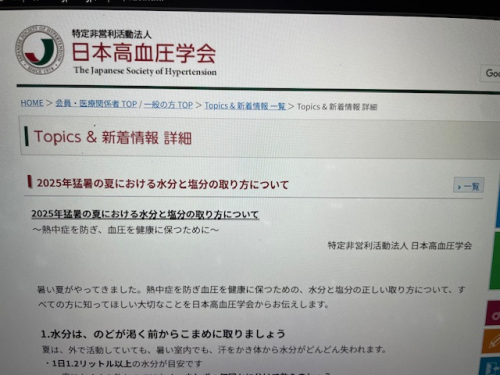Click the circular JSH society logo
The height and width of the screenshot is (375, 500).
[x=40, y=49]
